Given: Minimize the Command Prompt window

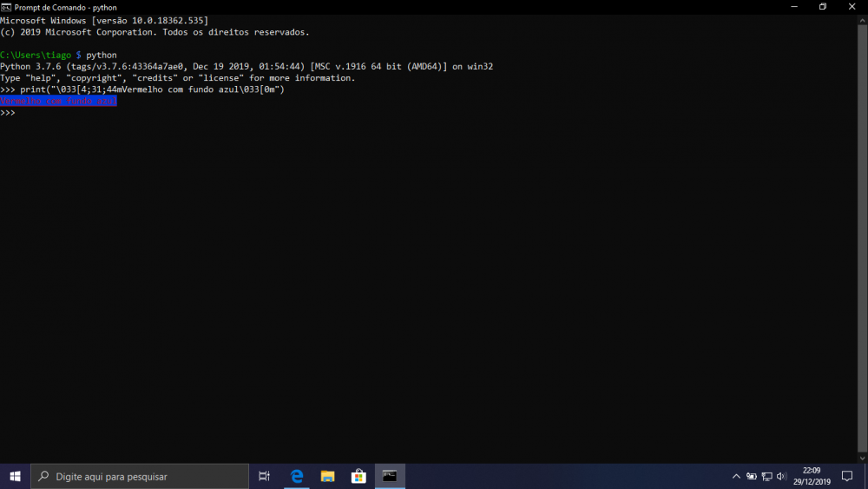Looking at the screenshot, I should 793,7.
